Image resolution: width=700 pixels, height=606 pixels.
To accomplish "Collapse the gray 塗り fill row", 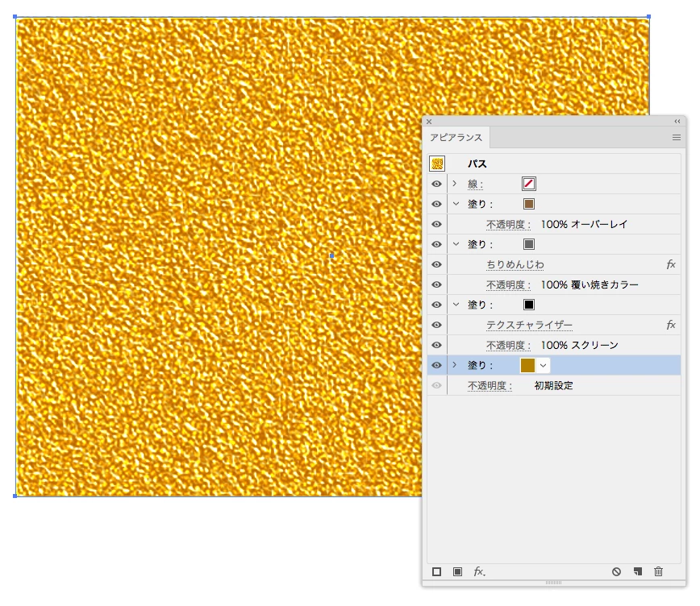I will coord(456,243).
